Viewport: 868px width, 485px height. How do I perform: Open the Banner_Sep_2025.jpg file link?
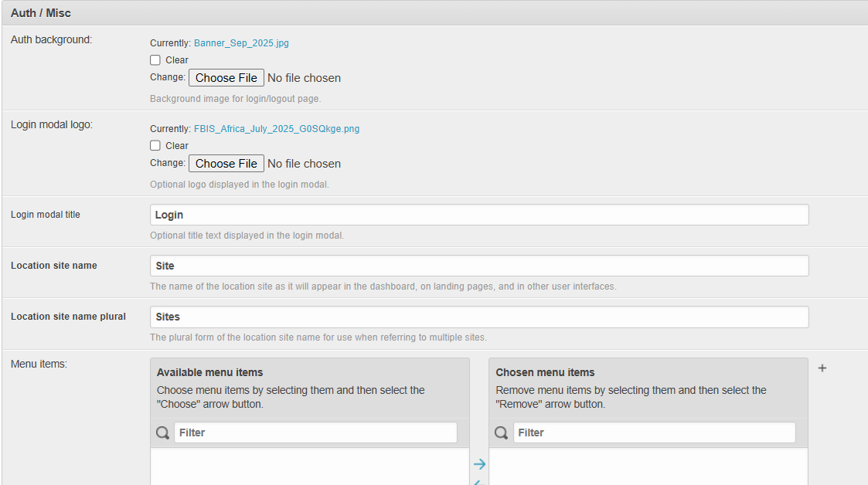point(241,42)
